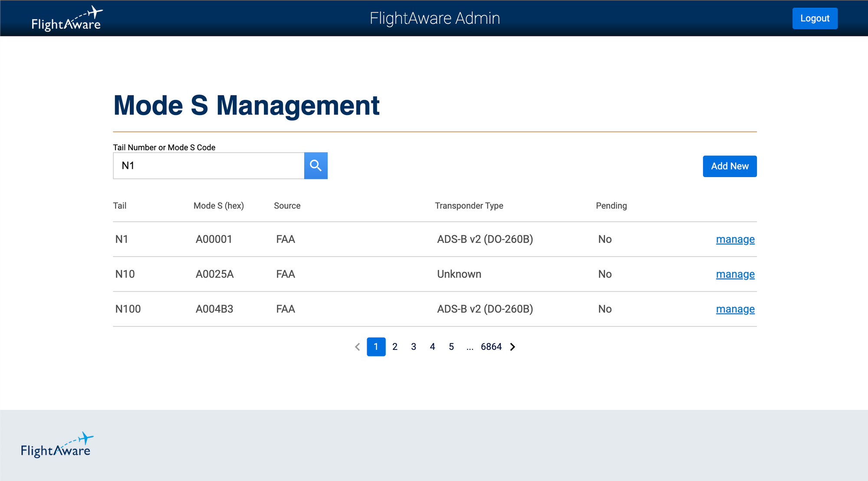The height and width of the screenshot is (481, 868).
Task: Click the Mode S (hex) column header
Action: (218, 206)
